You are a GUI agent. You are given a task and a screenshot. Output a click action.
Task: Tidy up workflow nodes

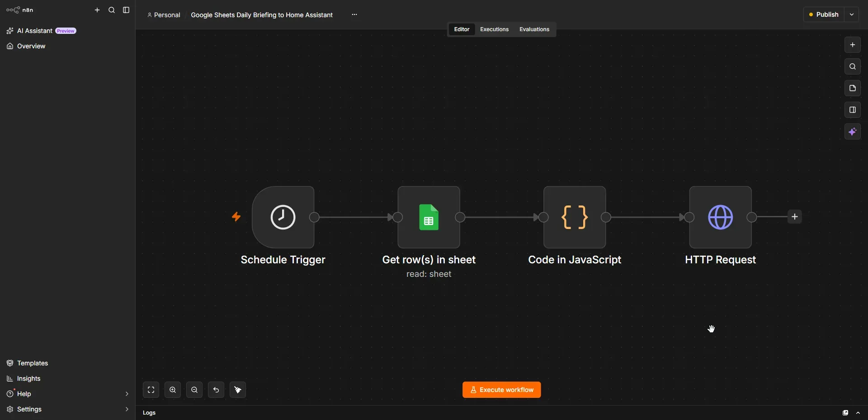coord(238,390)
